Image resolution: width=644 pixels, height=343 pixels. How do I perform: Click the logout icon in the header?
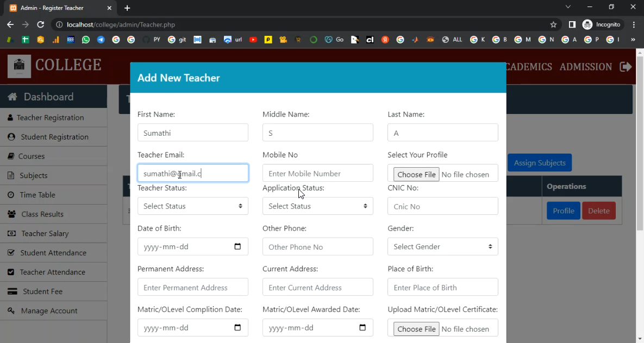pos(626,67)
